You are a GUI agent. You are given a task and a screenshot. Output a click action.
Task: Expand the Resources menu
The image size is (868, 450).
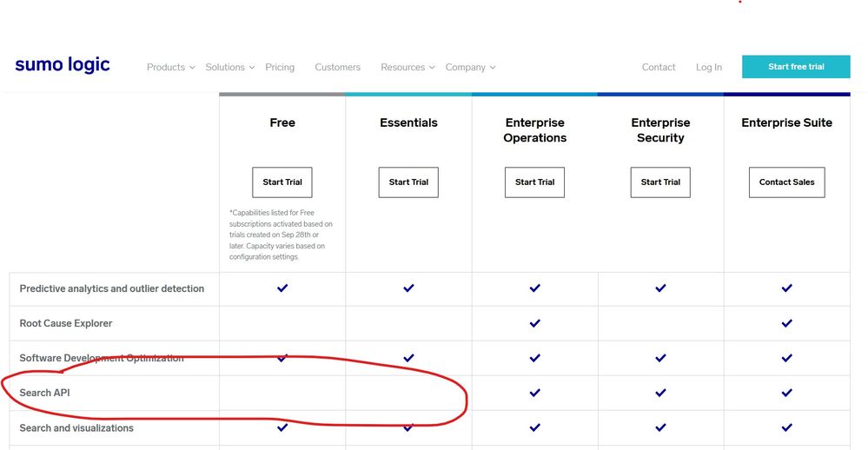pos(407,67)
